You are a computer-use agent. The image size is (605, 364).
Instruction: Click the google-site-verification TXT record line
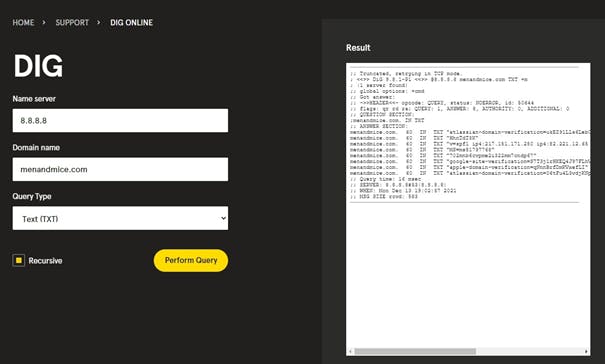tap(470, 161)
